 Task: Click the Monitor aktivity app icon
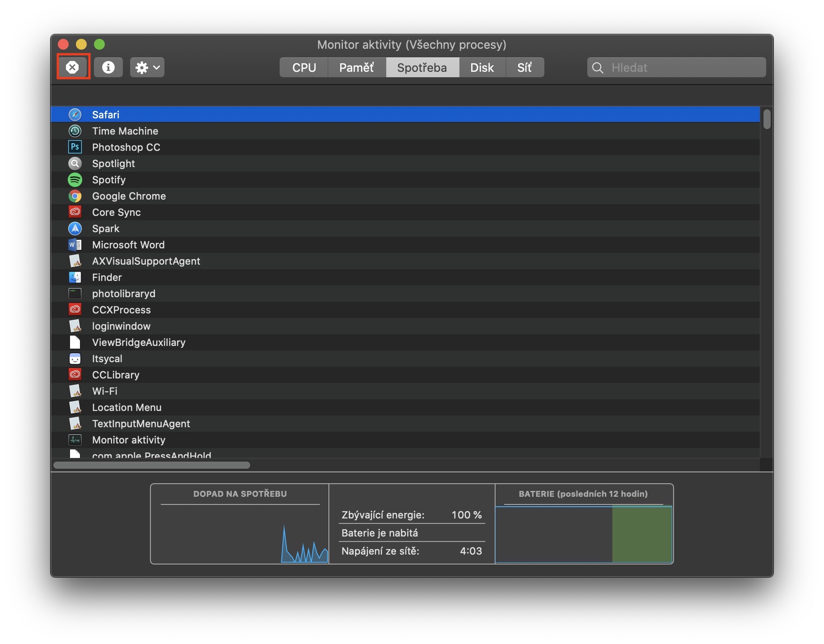coord(75,440)
